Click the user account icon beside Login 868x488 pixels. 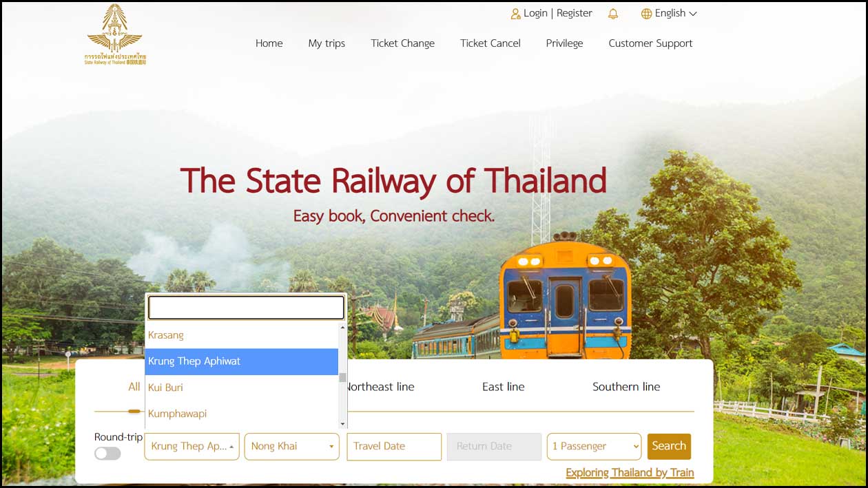(x=515, y=14)
